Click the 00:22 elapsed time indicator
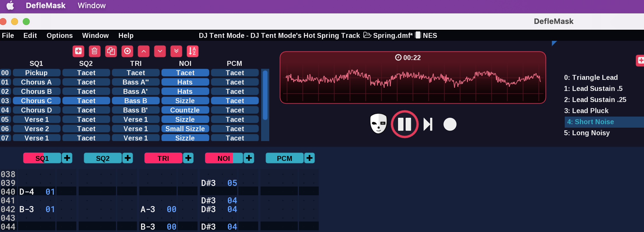The image size is (644, 232). pos(408,57)
